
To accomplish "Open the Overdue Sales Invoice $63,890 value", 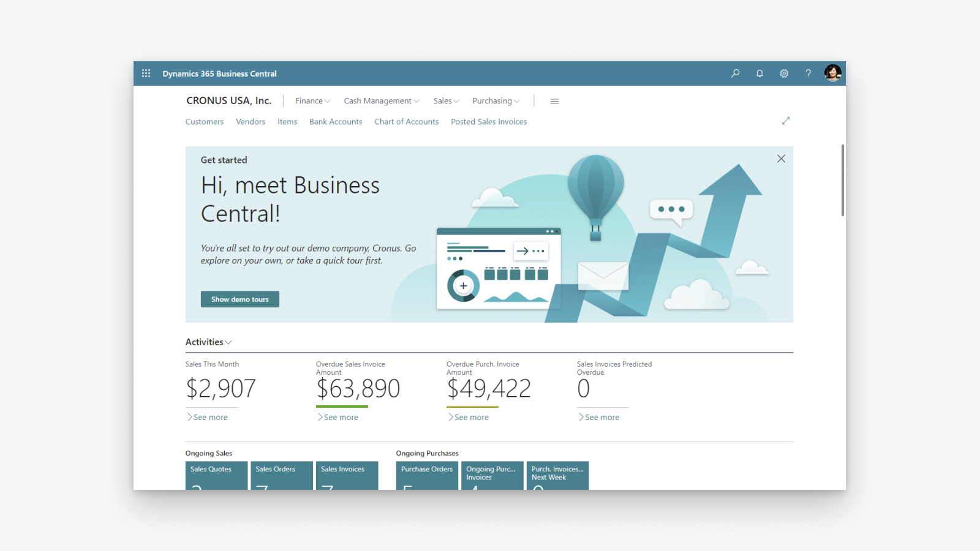I will pos(358,389).
